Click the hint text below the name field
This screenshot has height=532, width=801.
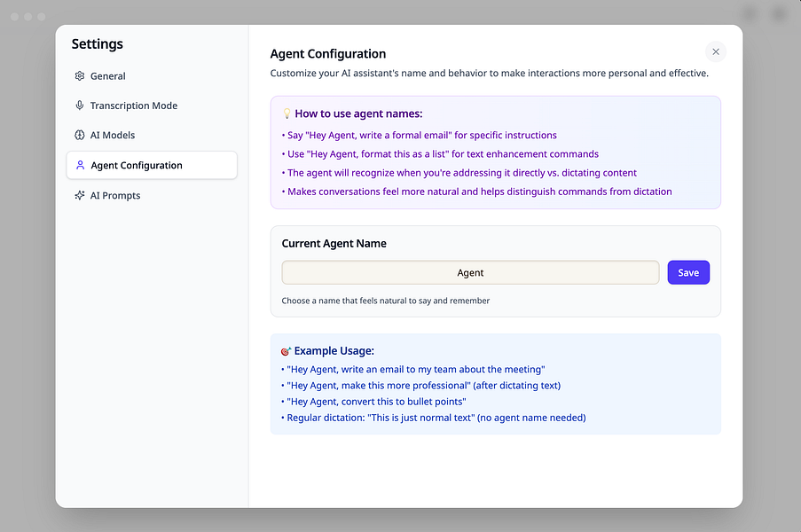pos(385,301)
